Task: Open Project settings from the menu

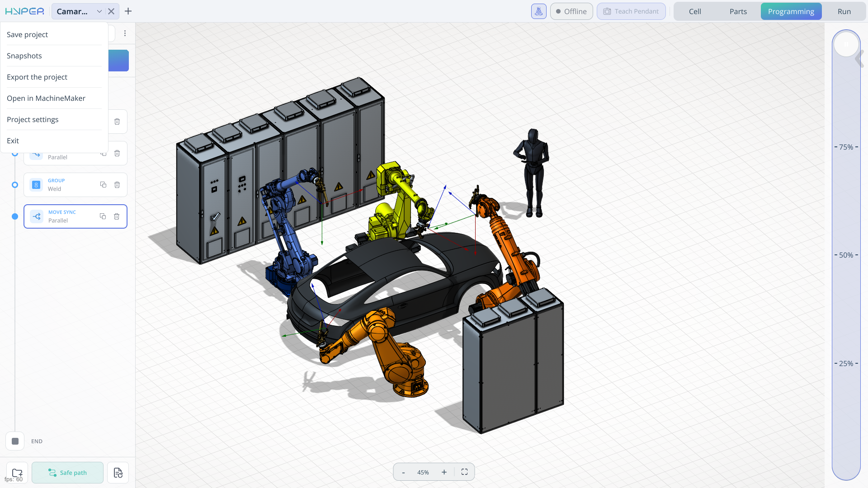Action: pyautogui.click(x=33, y=120)
